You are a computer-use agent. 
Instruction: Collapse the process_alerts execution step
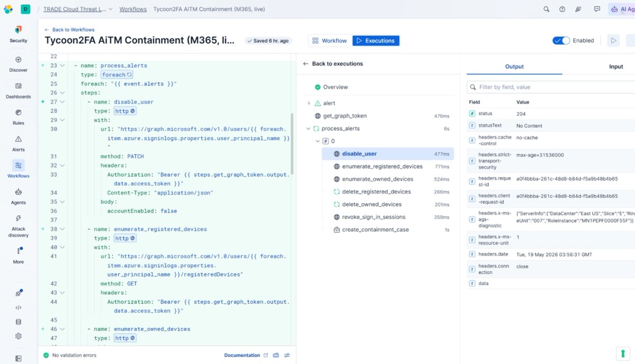[x=309, y=129]
